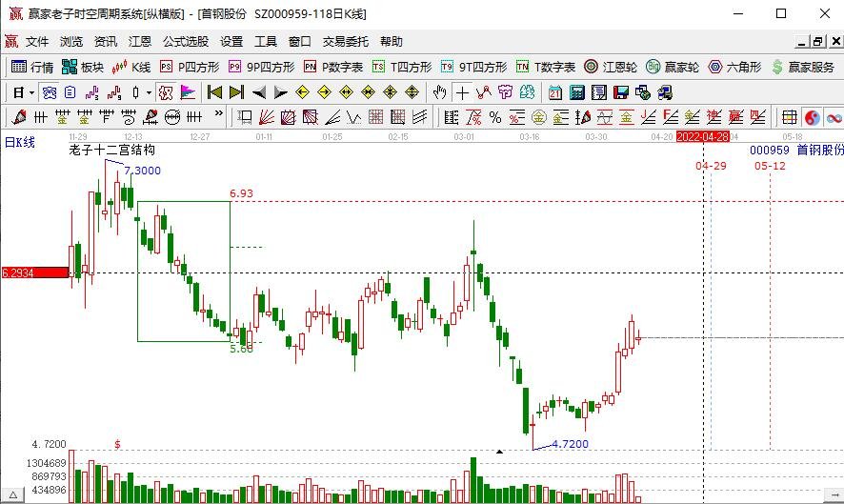Click the 6.2934 price label

click(34, 272)
